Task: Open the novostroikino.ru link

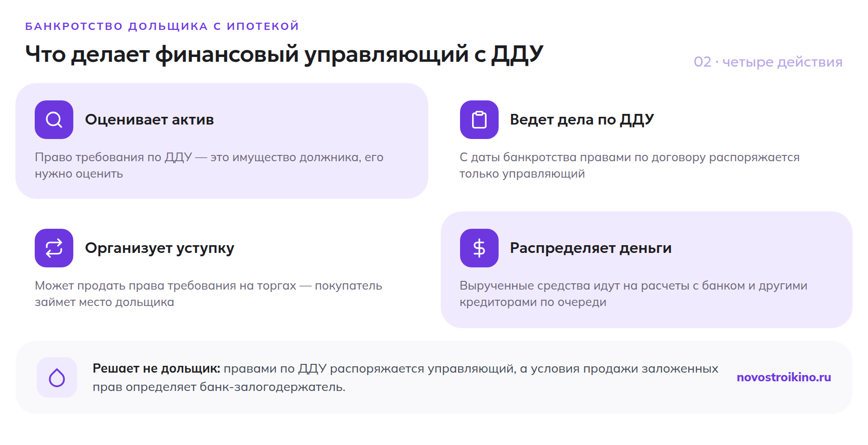Action: (784, 377)
